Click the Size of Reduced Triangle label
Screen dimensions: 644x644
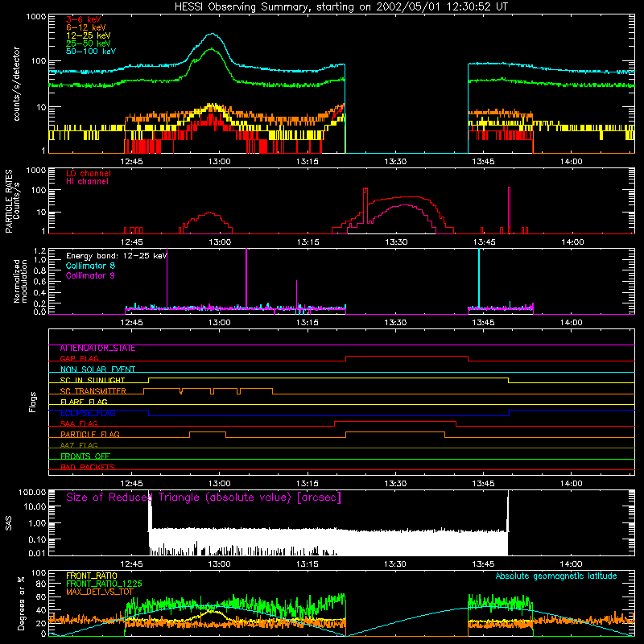click(x=204, y=497)
